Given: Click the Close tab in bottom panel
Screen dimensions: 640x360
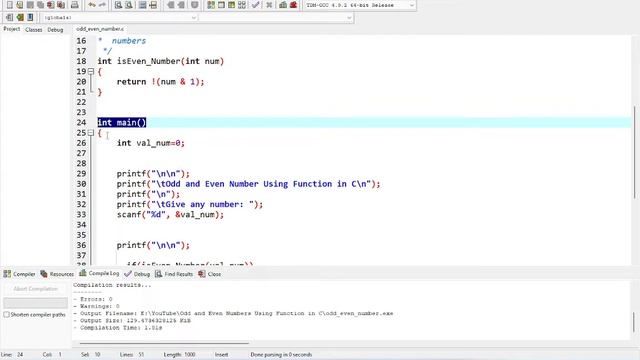Looking at the screenshot, I should 210,274.
